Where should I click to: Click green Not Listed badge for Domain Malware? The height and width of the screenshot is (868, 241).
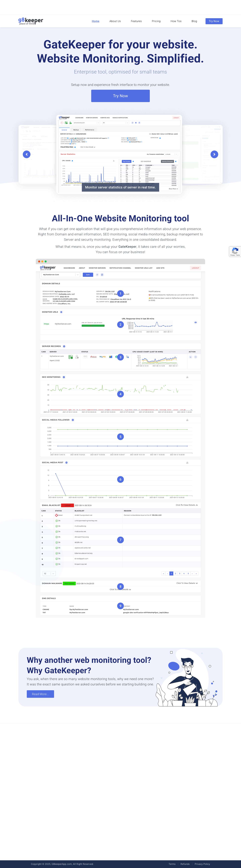coord(69,583)
